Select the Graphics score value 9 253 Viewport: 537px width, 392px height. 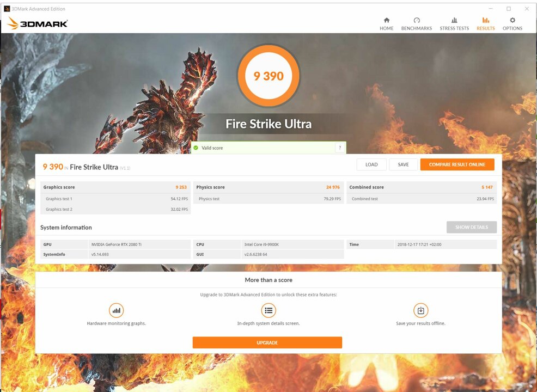181,187
